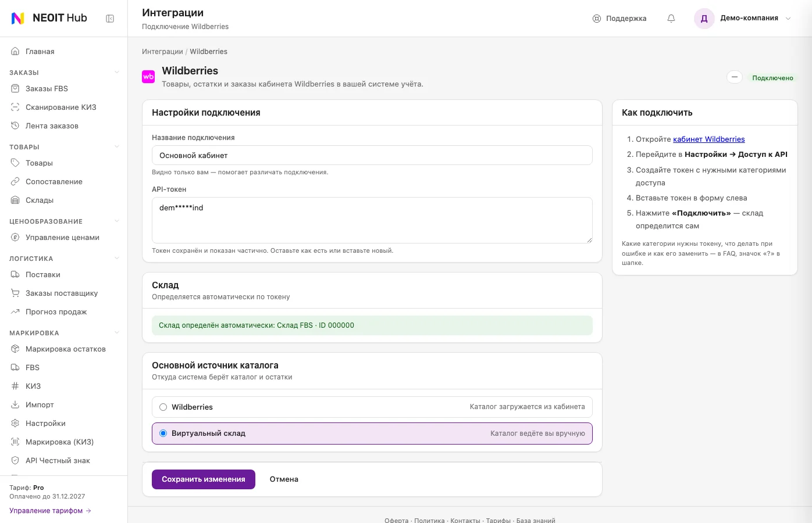Click Тарифы footer link
This screenshot has height=523, width=812.
[x=498, y=520]
